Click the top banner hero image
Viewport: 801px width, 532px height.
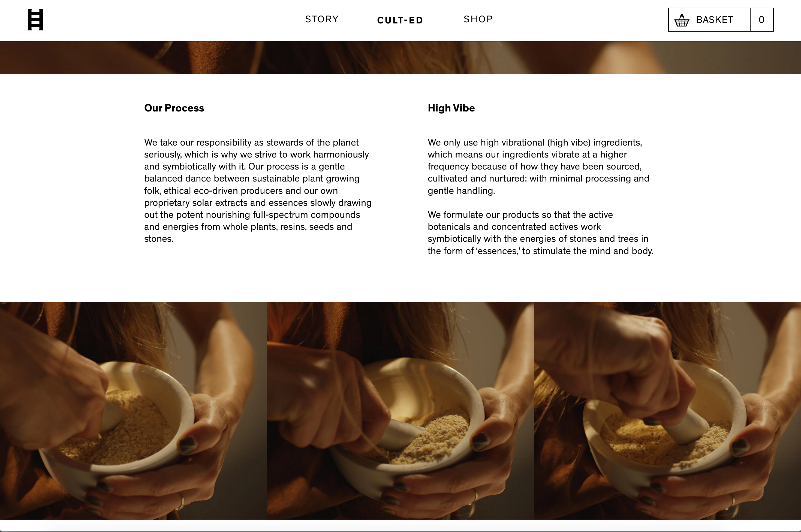tap(400, 58)
